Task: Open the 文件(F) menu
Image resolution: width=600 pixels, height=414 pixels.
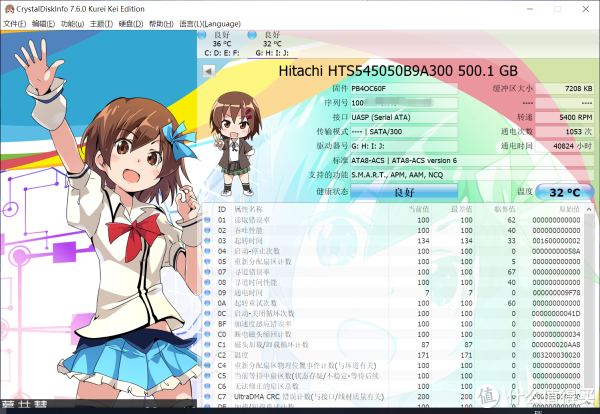Action: 15,24
